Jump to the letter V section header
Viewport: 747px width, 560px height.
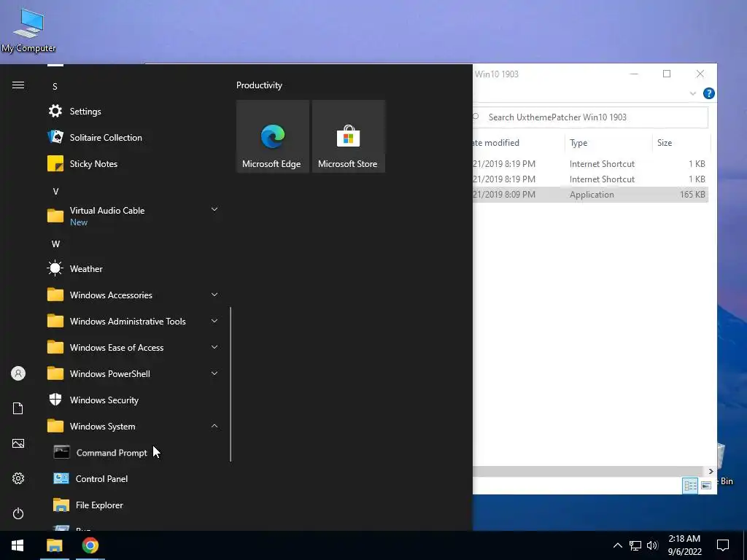[55, 192]
